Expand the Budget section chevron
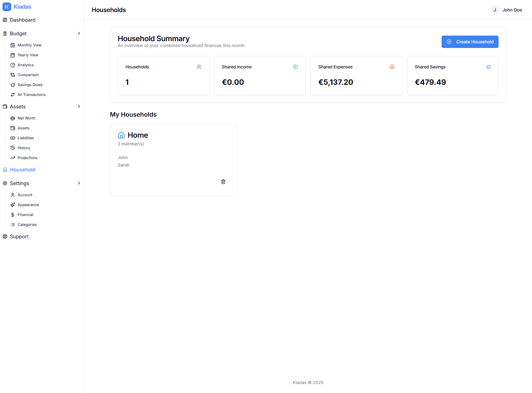 tap(79, 33)
